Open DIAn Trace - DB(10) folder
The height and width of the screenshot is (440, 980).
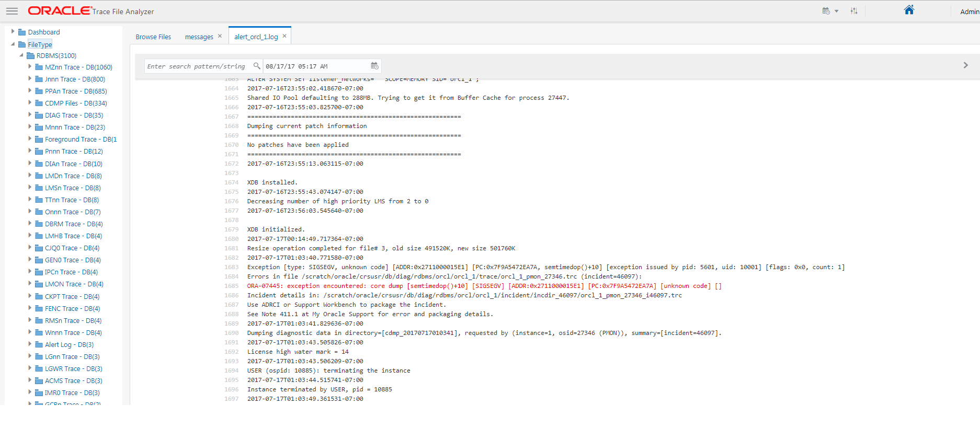[74, 164]
